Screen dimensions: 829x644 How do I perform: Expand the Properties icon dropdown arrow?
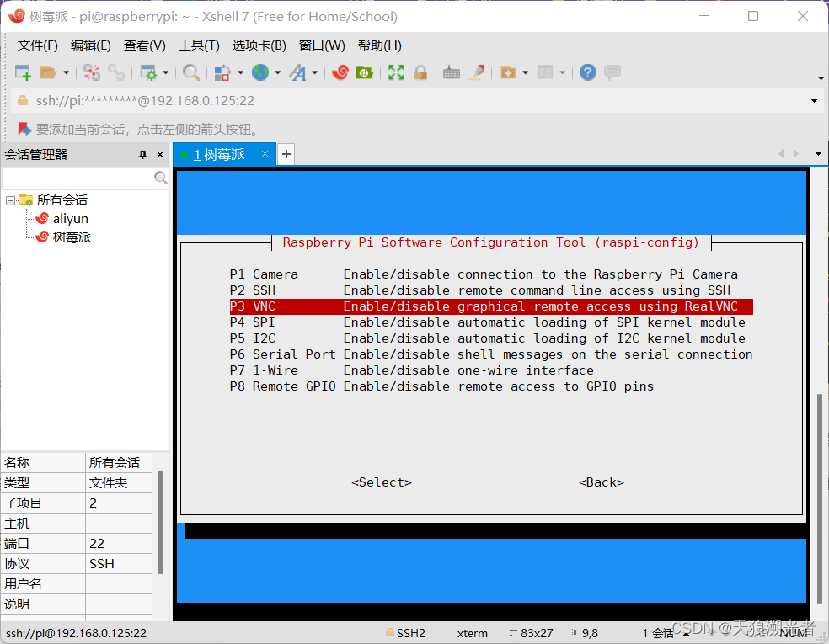pyautogui.click(x=165, y=72)
